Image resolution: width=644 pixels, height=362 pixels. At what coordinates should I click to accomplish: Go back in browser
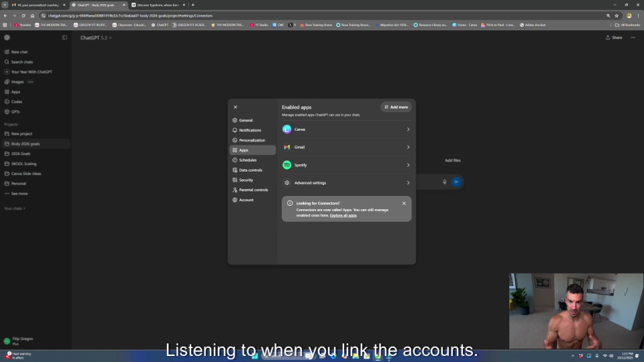coord(5,15)
